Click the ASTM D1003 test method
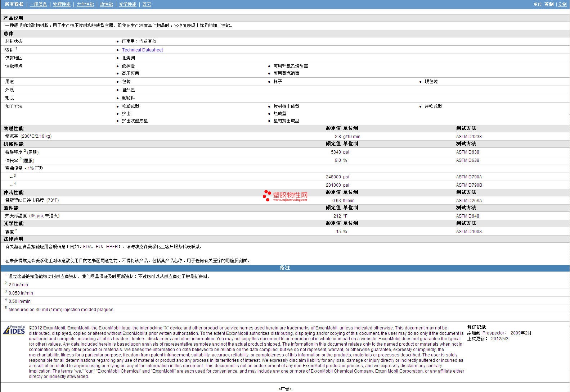 click(x=469, y=232)
